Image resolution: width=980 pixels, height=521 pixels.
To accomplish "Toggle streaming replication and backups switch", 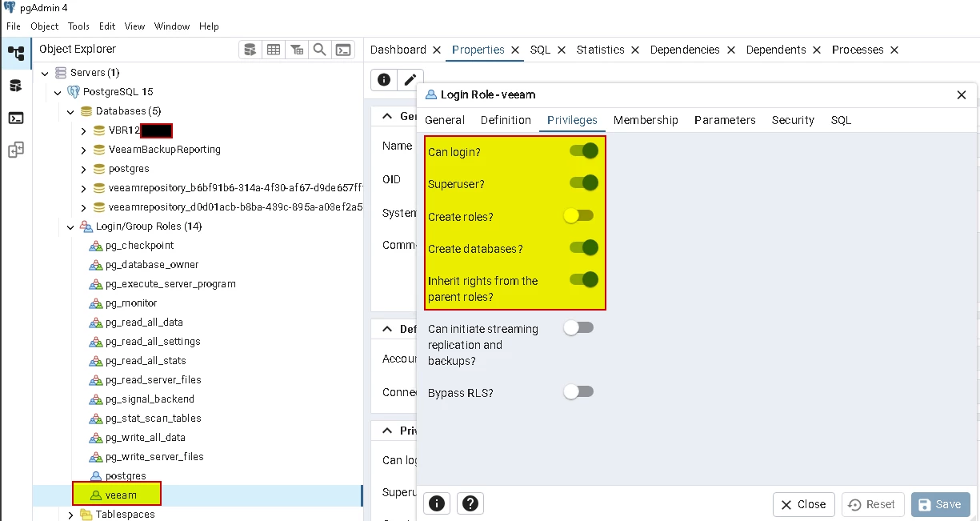I will (x=578, y=327).
